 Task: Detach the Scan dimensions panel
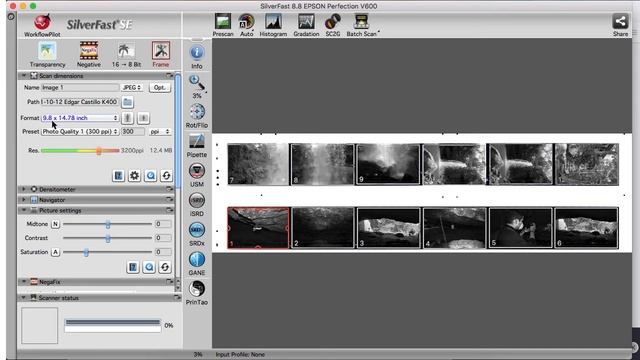[169, 76]
